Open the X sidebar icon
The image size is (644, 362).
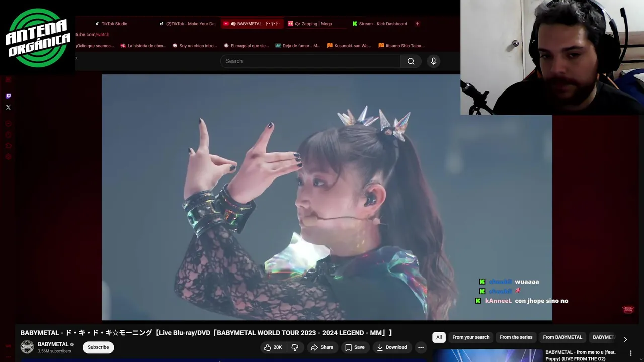click(8, 107)
